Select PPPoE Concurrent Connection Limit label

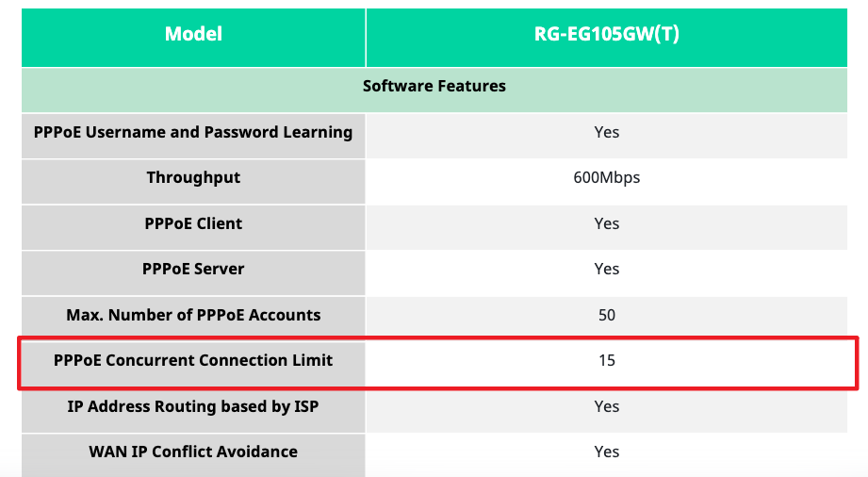click(x=193, y=361)
